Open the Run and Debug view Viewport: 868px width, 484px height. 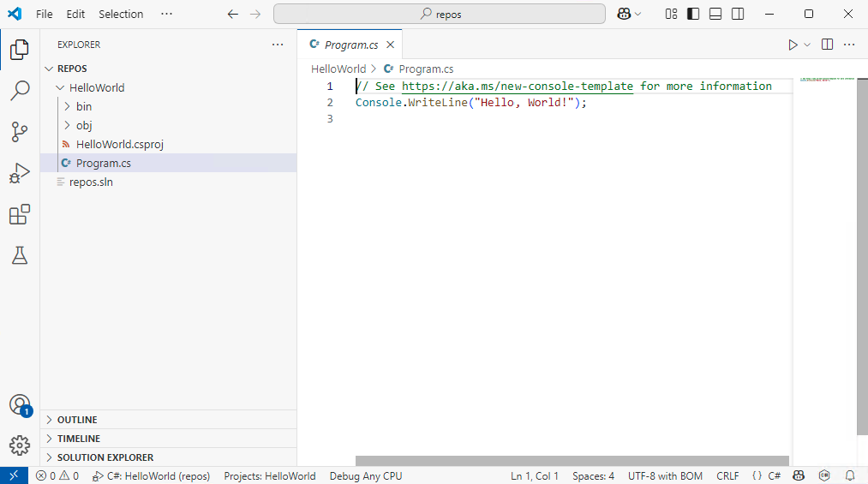tap(20, 173)
